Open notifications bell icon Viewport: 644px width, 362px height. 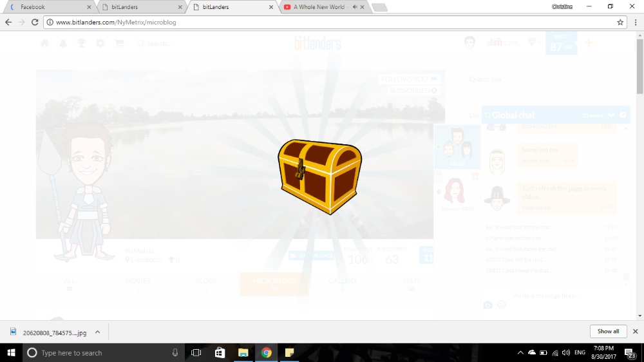63,43
